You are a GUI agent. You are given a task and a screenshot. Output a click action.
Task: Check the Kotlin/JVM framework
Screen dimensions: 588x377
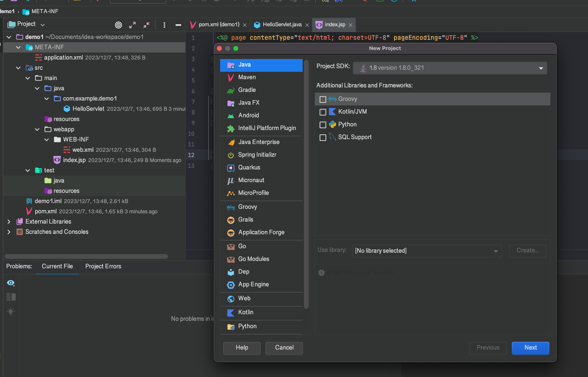pos(323,112)
